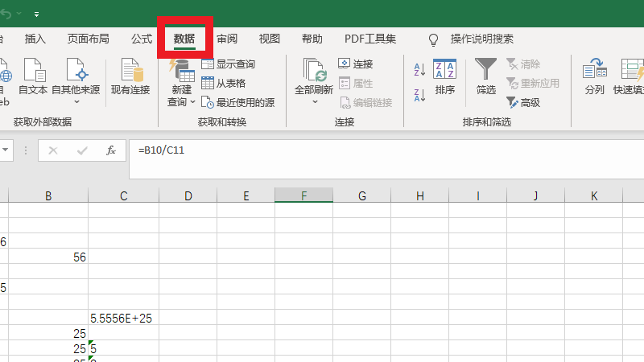Click the 操作说明搜索 search box
This screenshot has width=644, height=362.
(481, 39)
